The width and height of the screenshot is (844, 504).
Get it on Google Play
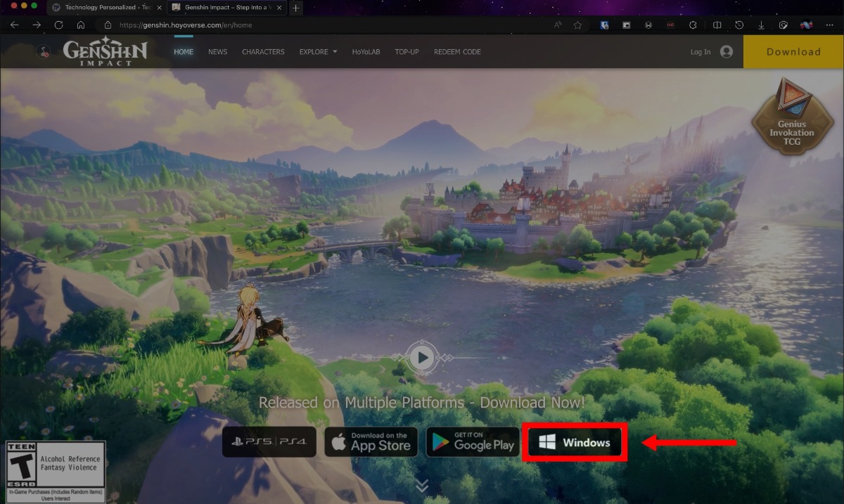(473, 442)
